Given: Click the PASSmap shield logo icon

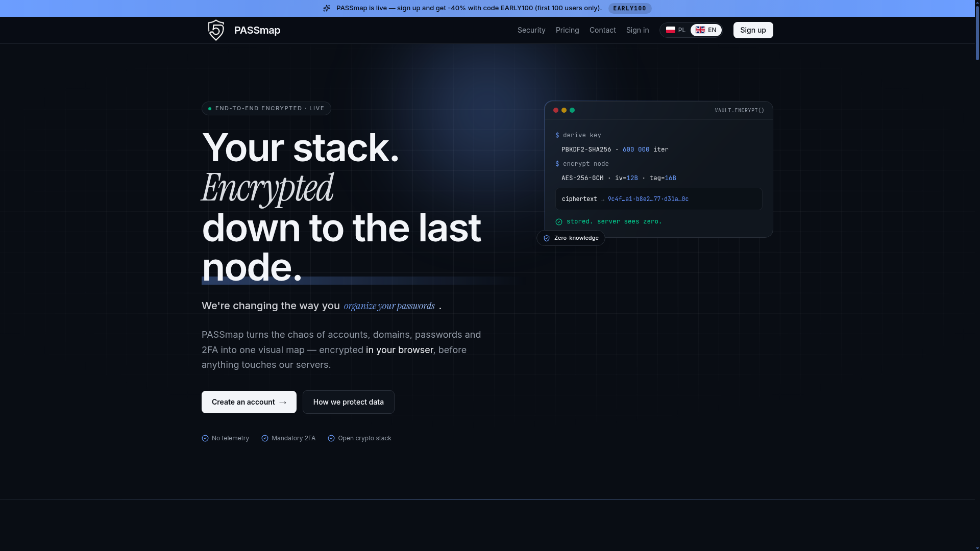Looking at the screenshot, I should [216, 30].
